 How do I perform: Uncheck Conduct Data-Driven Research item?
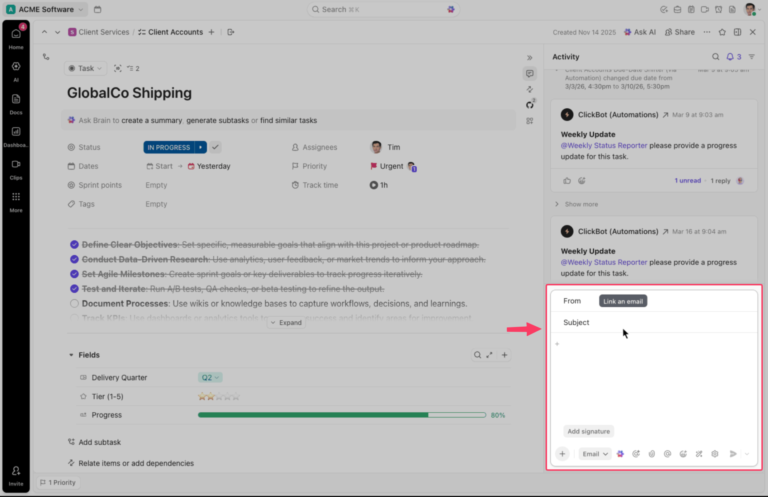point(74,259)
